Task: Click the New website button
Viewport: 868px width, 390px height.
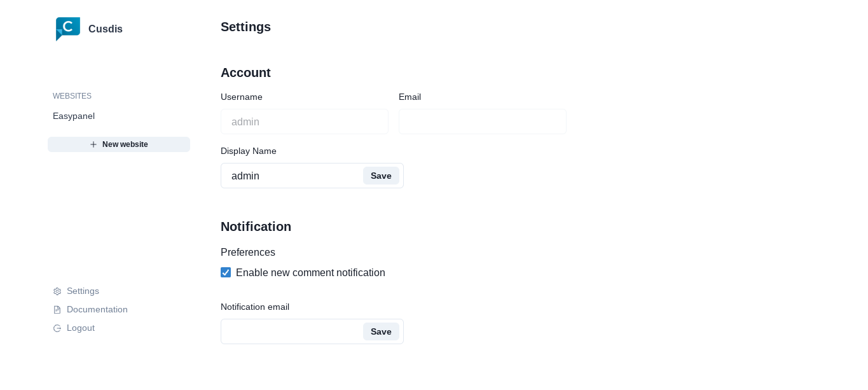Action: (x=119, y=144)
